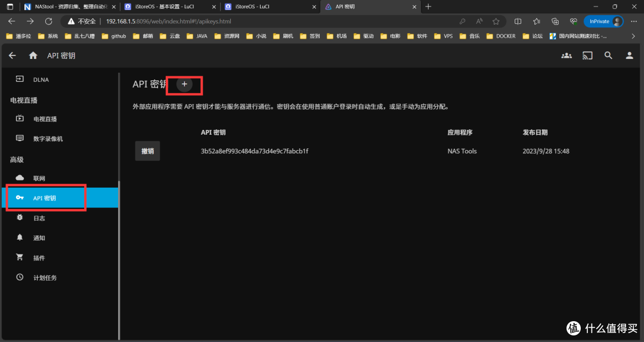644x342 pixels.
Task: Open cast to device icon
Action: (x=587, y=55)
